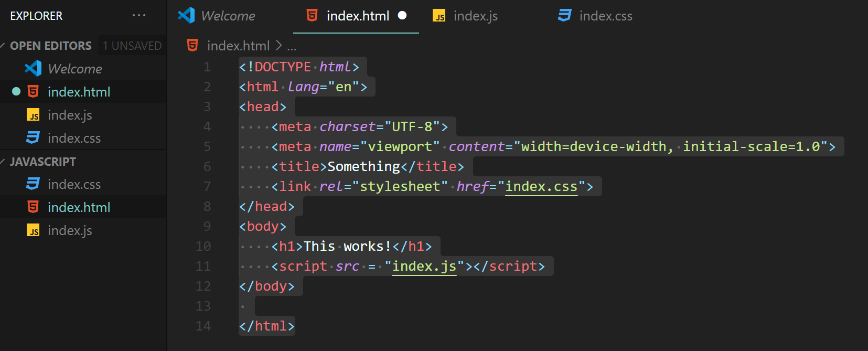
Task: Click the opening head tag on line 3
Action: (x=263, y=107)
